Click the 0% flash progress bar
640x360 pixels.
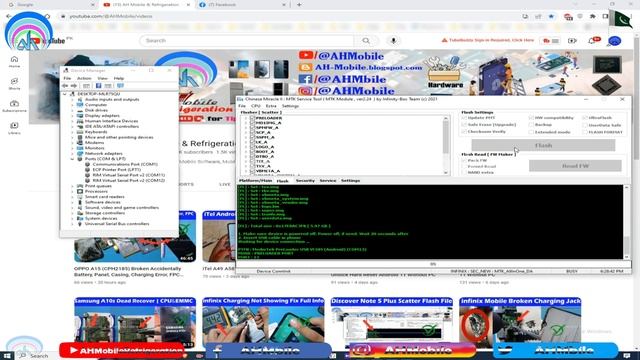click(433, 264)
